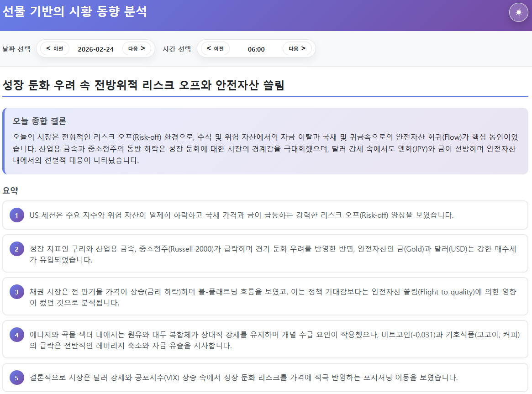Click summary number badge 5
Image resolution: width=532 pixels, height=394 pixels.
(x=16, y=378)
